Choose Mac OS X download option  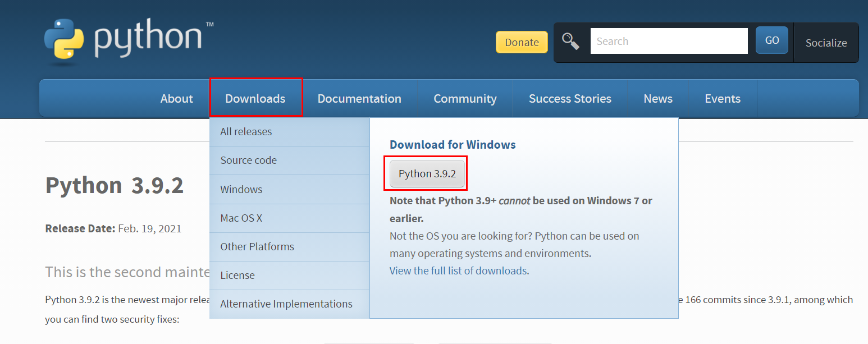pyautogui.click(x=289, y=218)
